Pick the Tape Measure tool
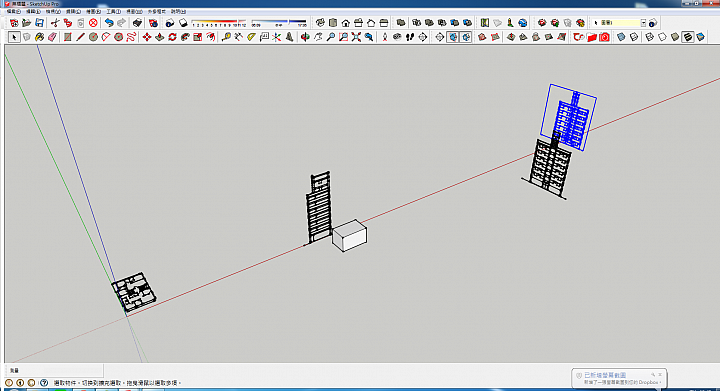This screenshot has width=720, height=391. point(226,37)
